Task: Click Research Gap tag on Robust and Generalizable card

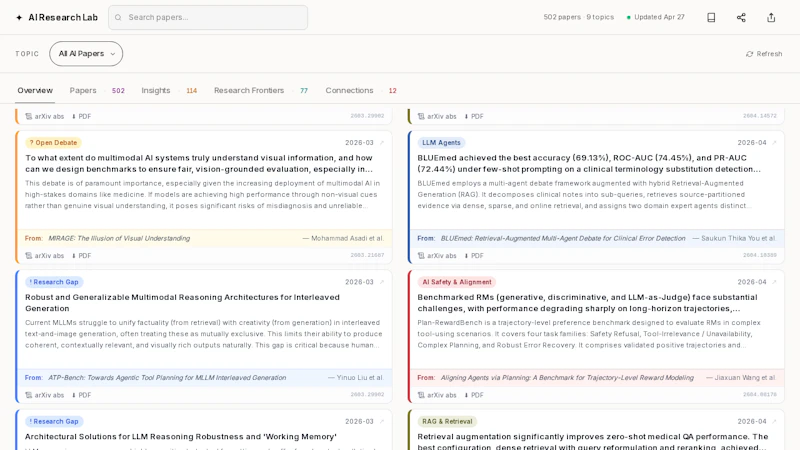Action: (x=54, y=282)
